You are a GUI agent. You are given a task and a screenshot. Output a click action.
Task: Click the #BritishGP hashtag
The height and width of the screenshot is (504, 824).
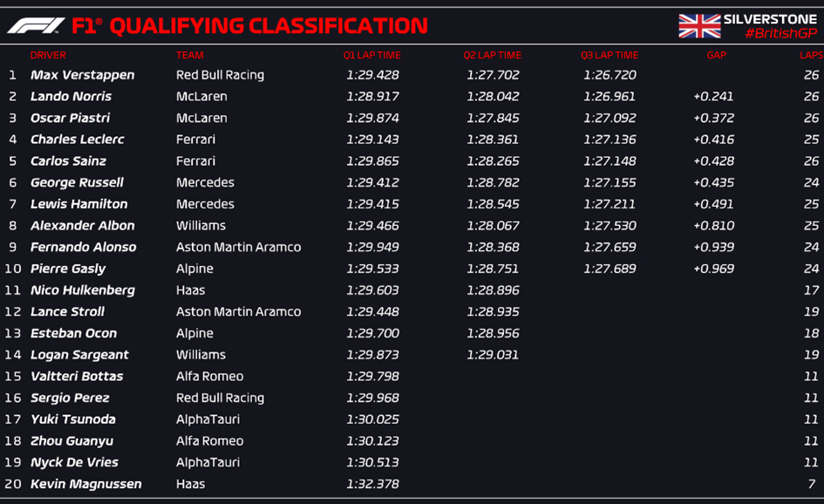click(x=780, y=34)
